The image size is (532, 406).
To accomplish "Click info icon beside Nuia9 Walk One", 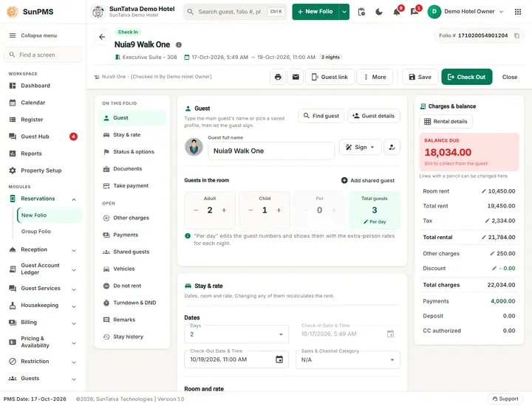I will [179, 45].
